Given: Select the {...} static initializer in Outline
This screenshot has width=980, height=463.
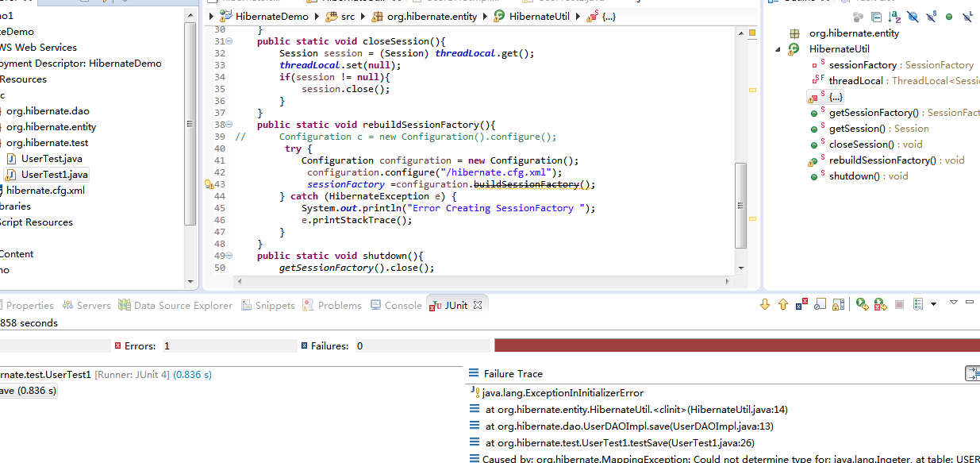Looking at the screenshot, I should [836, 97].
